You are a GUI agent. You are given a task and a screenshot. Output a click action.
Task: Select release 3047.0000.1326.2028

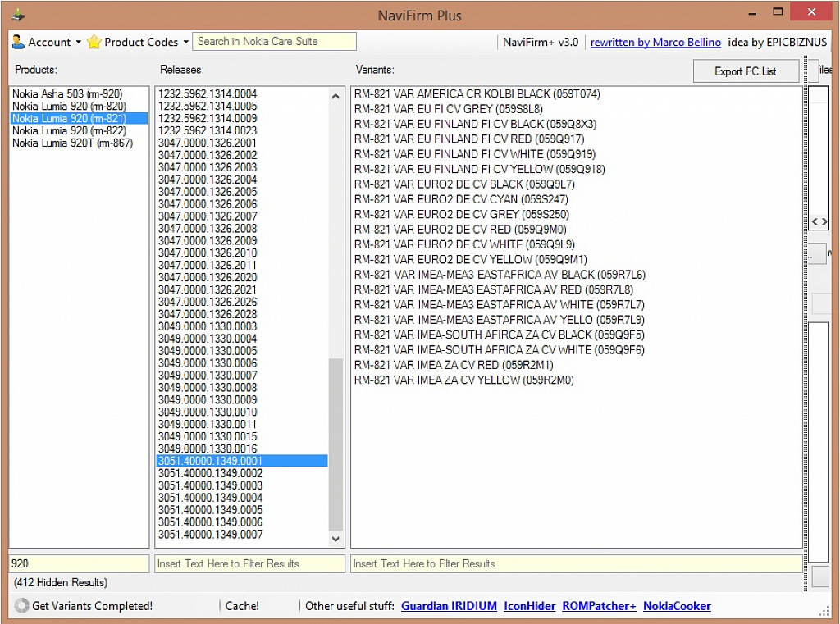[242, 314]
